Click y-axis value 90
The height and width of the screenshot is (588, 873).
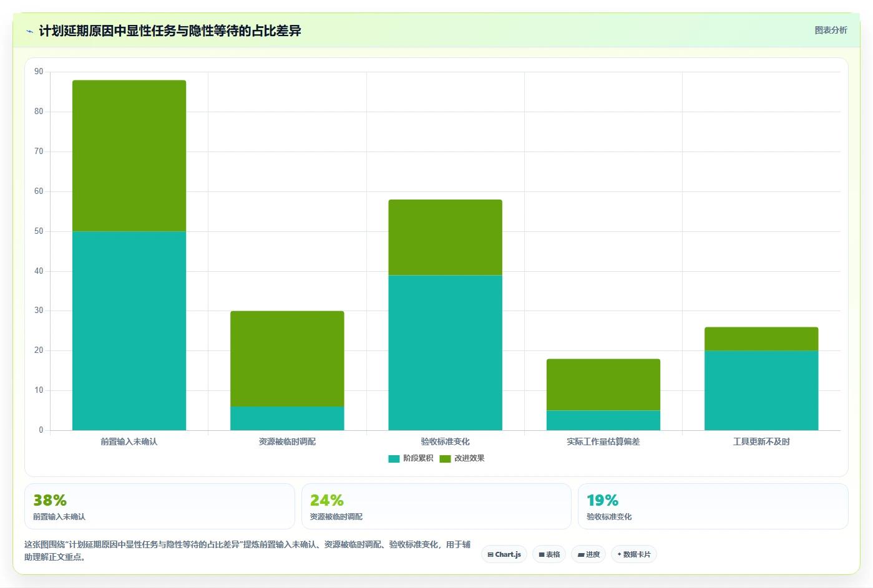39,72
